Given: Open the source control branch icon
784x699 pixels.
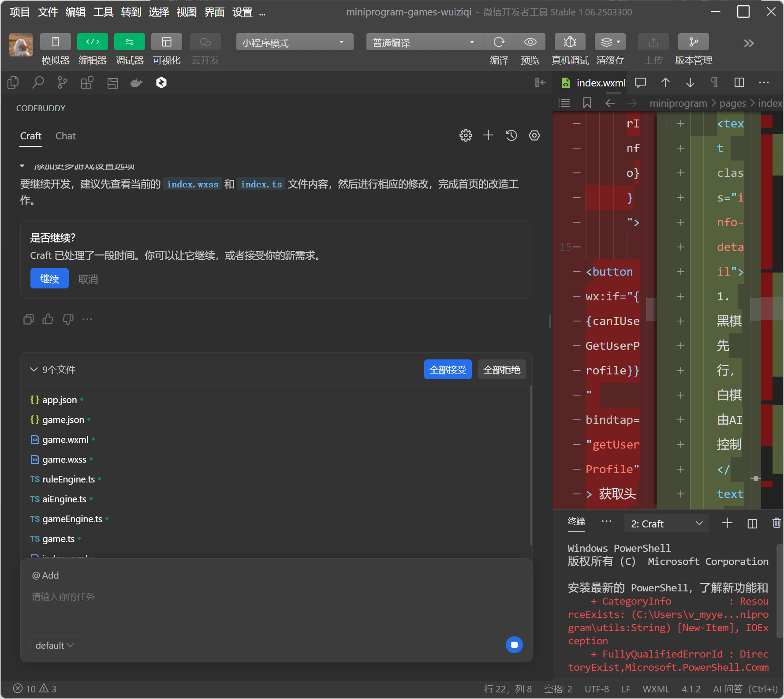Looking at the screenshot, I should click(x=62, y=82).
